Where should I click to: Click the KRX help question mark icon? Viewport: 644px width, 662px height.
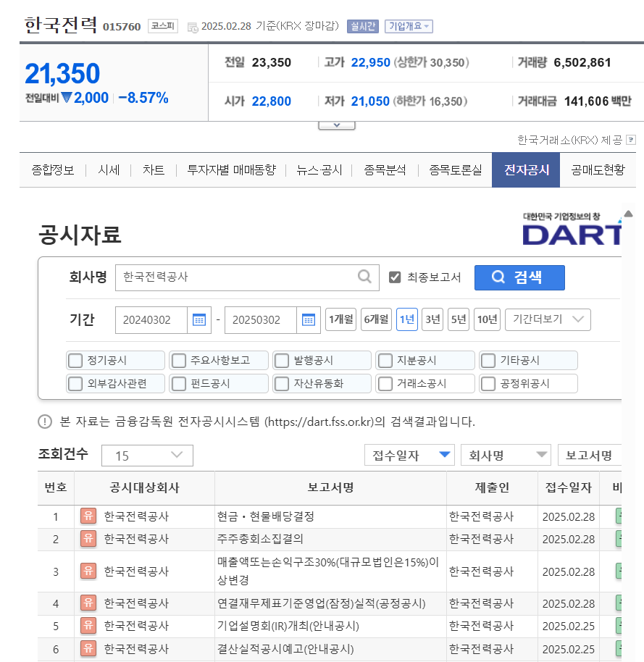(x=631, y=140)
